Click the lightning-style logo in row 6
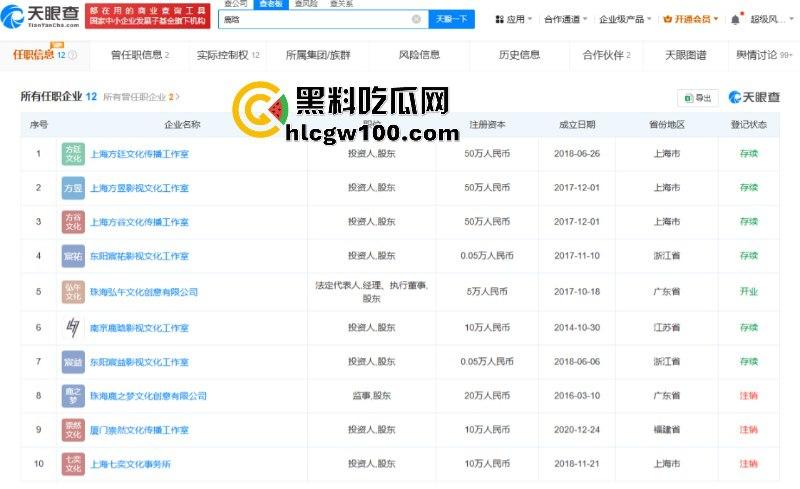The image size is (800, 489). 73,328
